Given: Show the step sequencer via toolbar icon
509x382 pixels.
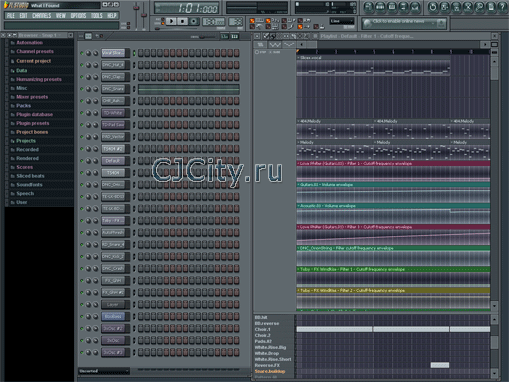Looking at the screenshot, I should coord(380,7).
